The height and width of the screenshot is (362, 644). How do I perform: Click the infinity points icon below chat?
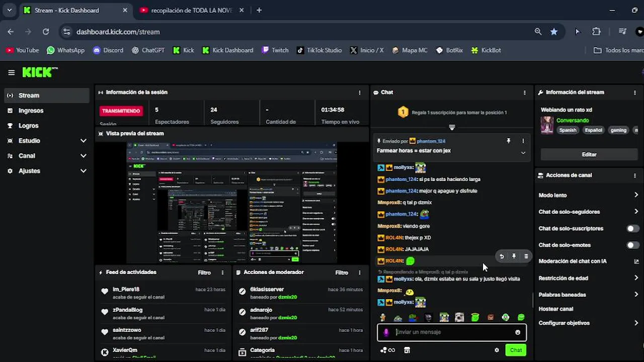(388, 350)
